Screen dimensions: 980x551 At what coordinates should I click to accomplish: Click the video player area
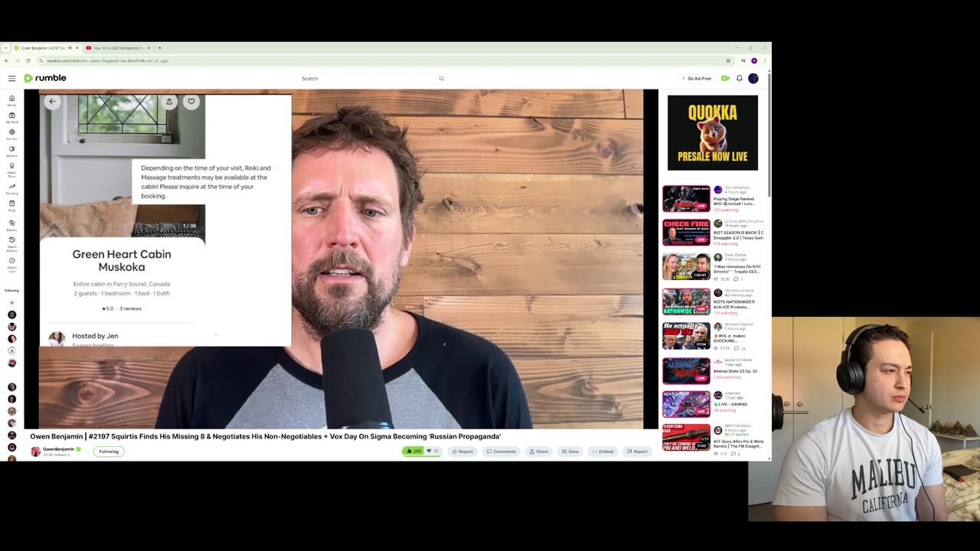coord(341,259)
